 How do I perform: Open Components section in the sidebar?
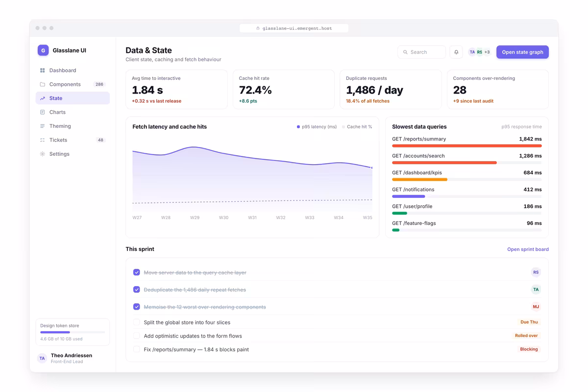(x=73, y=84)
